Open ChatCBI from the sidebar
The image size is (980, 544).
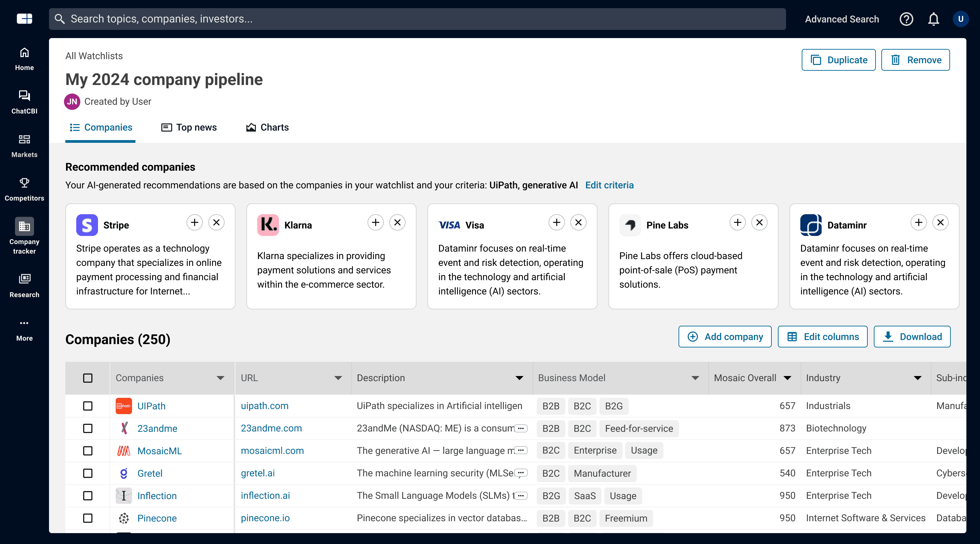[x=24, y=102]
